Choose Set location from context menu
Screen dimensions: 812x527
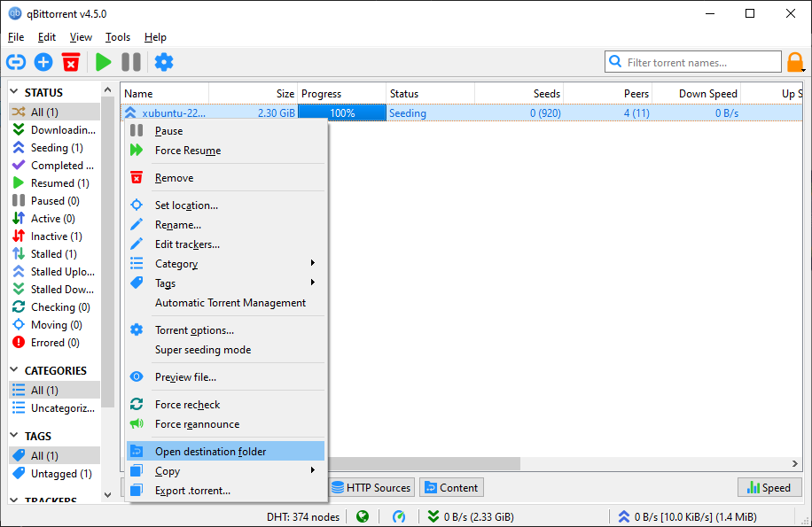226,205
